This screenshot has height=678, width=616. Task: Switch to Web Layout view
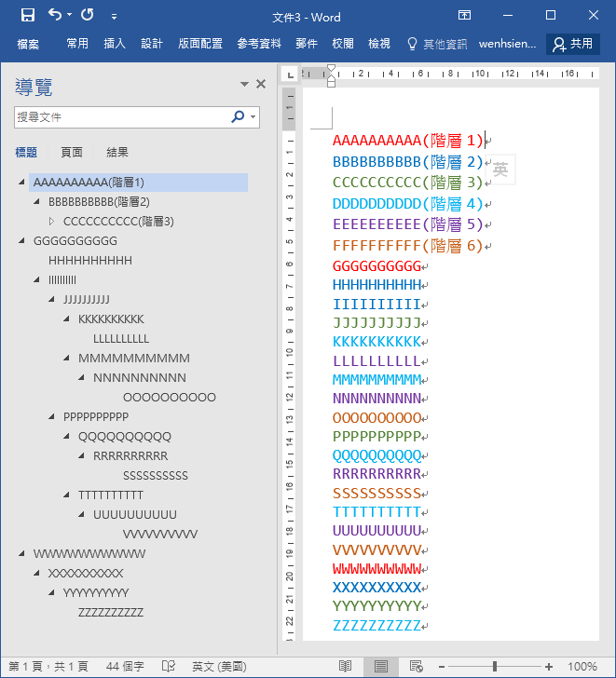click(417, 666)
